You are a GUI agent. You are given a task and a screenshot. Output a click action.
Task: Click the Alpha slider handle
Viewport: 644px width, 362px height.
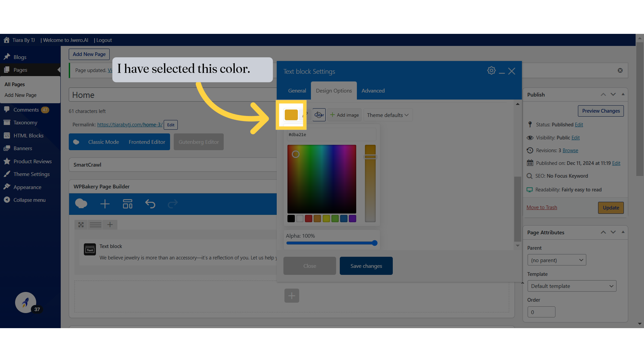[x=375, y=243]
